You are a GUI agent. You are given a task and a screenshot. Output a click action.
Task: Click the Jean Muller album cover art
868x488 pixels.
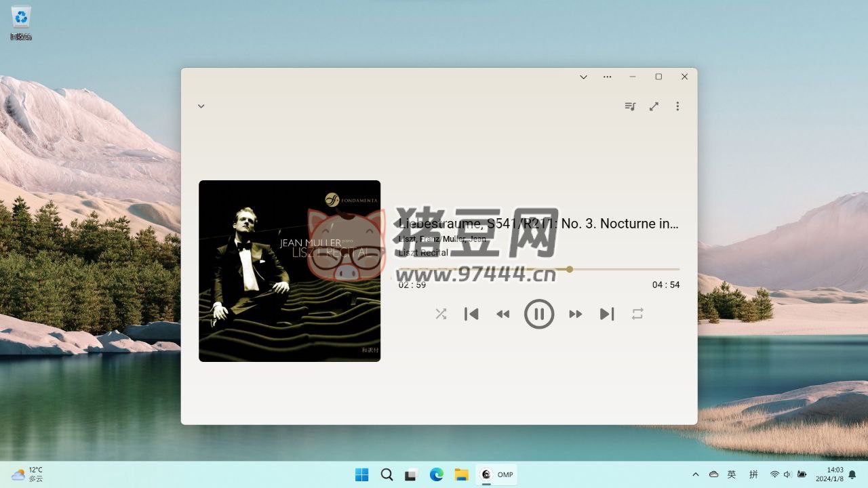pyautogui.click(x=290, y=270)
